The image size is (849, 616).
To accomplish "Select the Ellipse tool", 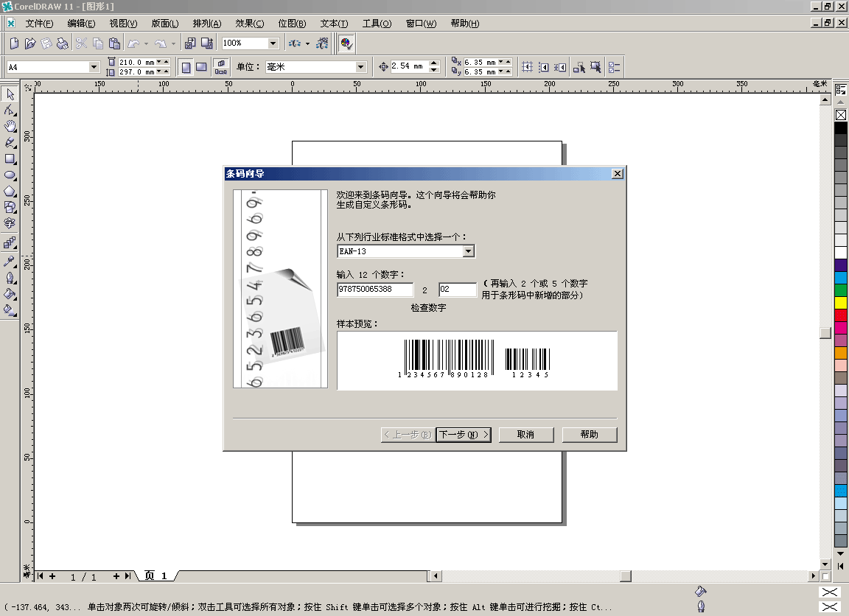I will click(10, 175).
